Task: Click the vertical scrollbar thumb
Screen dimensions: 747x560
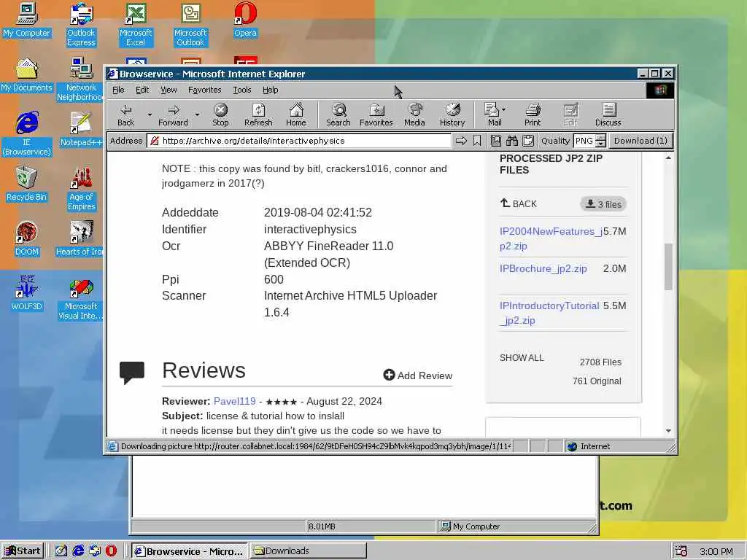Action: (x=668, y=267)
